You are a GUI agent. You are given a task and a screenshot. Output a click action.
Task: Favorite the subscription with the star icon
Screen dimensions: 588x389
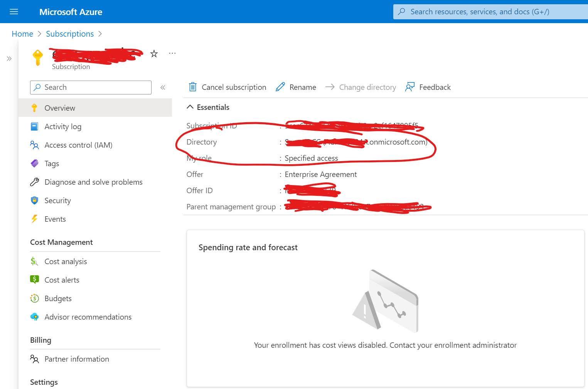(154, 54)
